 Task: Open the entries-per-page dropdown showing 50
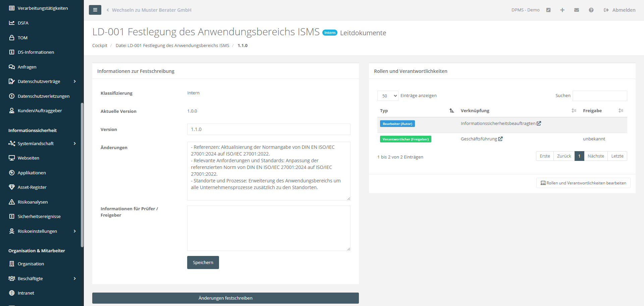[388, 96]
